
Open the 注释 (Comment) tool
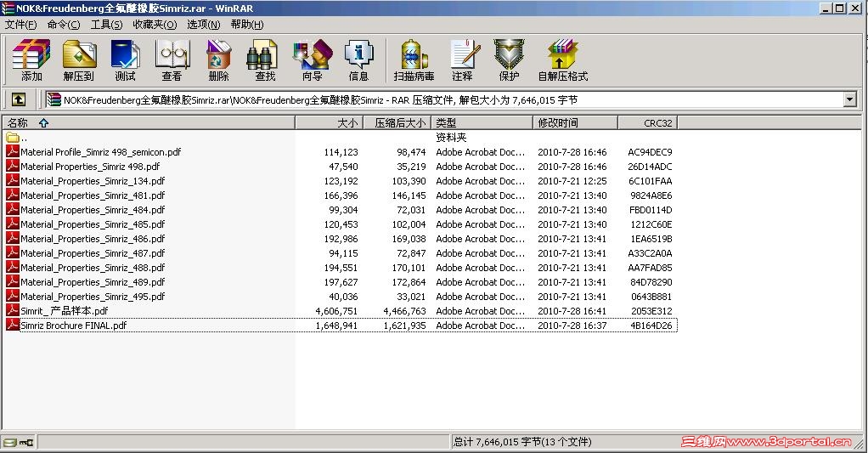coord(462,59)
